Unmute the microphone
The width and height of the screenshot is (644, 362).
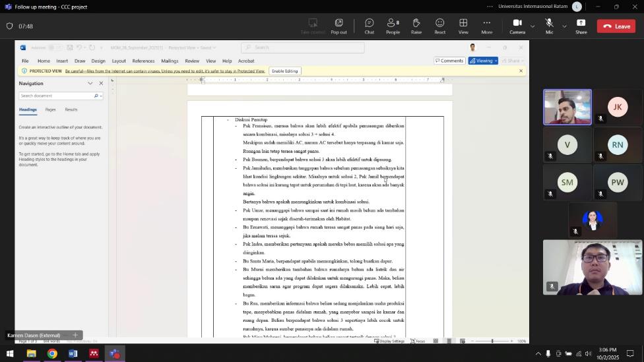tap(548, 26)
